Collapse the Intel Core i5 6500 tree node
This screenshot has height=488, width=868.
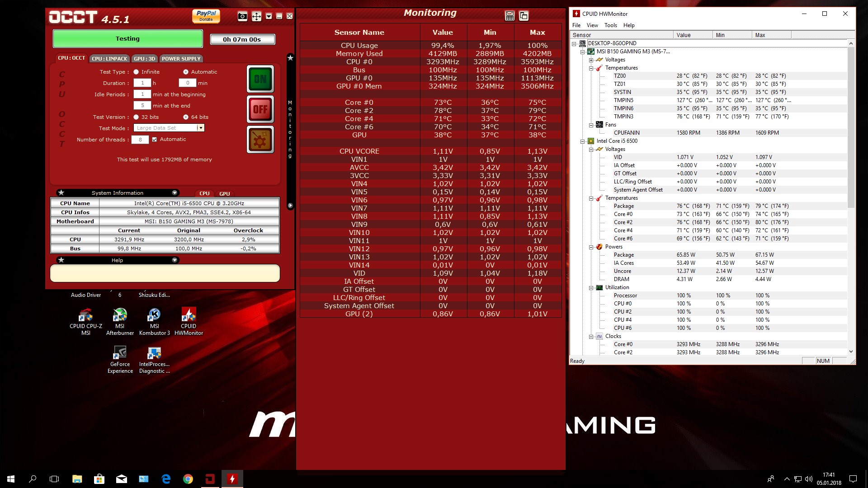[x=583, y=141]
